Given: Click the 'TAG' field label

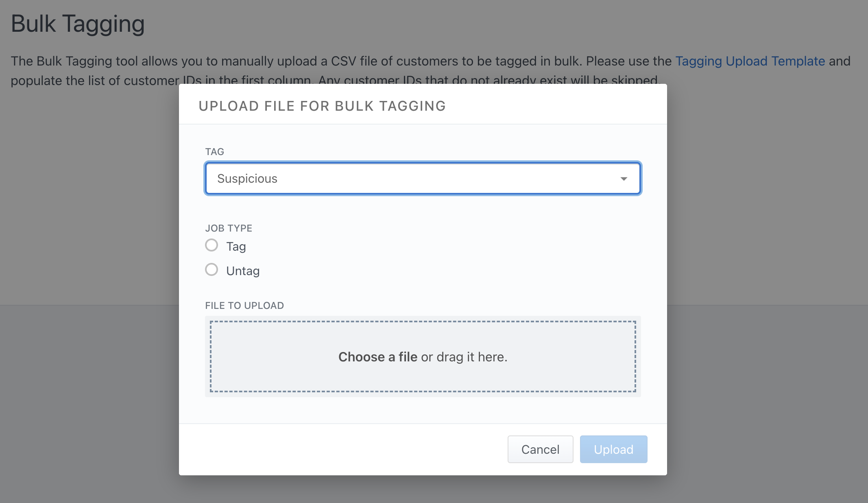Looking at the screenshot, I should click(214, 152).
